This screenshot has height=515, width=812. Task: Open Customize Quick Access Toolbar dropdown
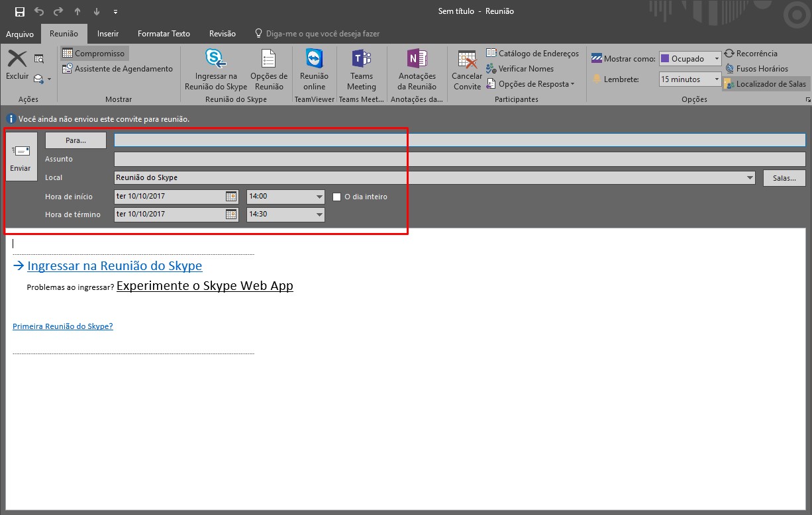pyautogui.click(x=116, y=12)
